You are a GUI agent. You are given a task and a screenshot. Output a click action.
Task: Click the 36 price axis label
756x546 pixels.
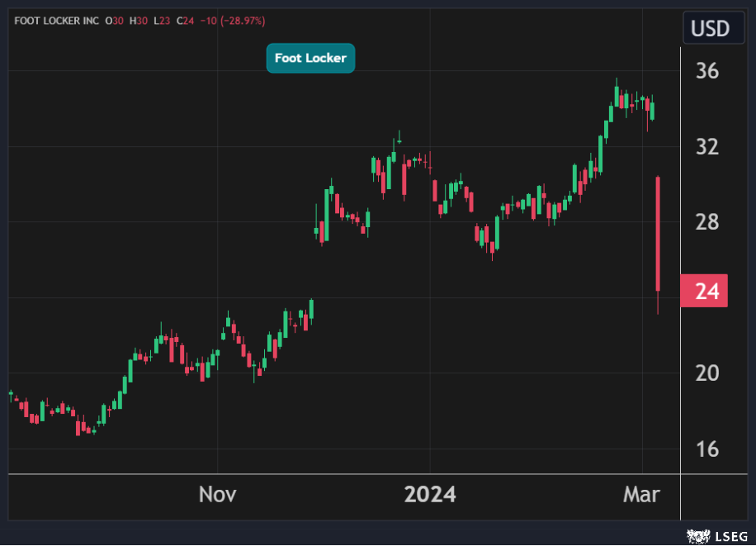[x=707, y=72]
